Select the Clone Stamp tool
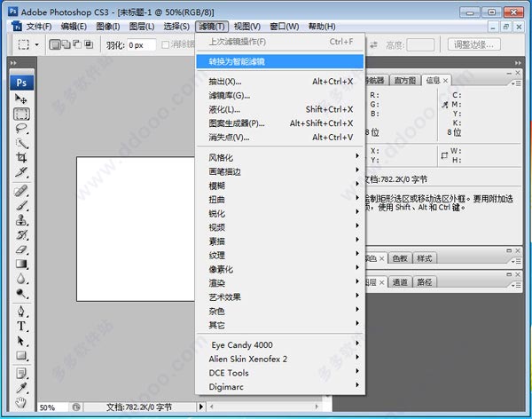 click(x=21, y=220)
